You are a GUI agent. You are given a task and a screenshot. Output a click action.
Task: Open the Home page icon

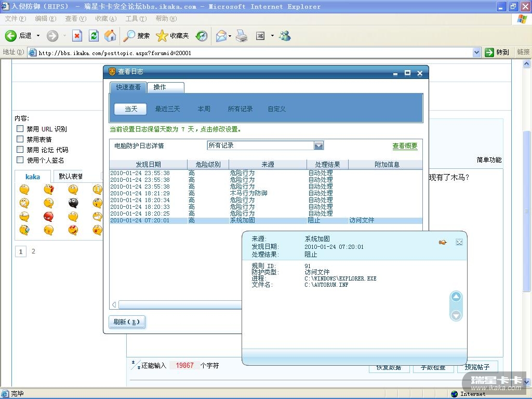[x=110, y=36]
